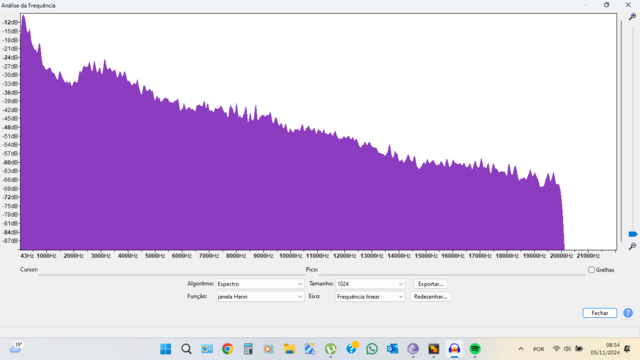Open File Explorer from the taskbar
This screenshot has width=640, height=360.
coord(289,349)
